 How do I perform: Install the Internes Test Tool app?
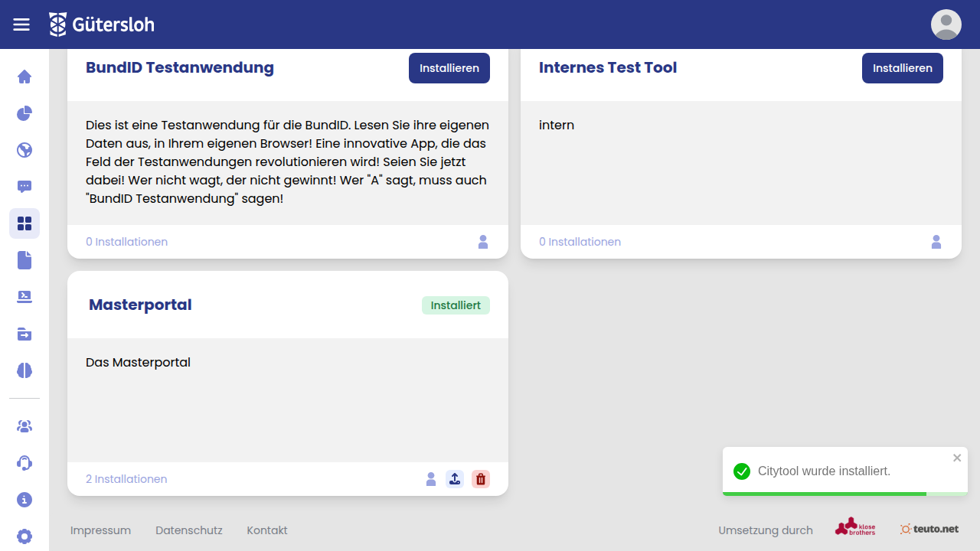point(902,68)
